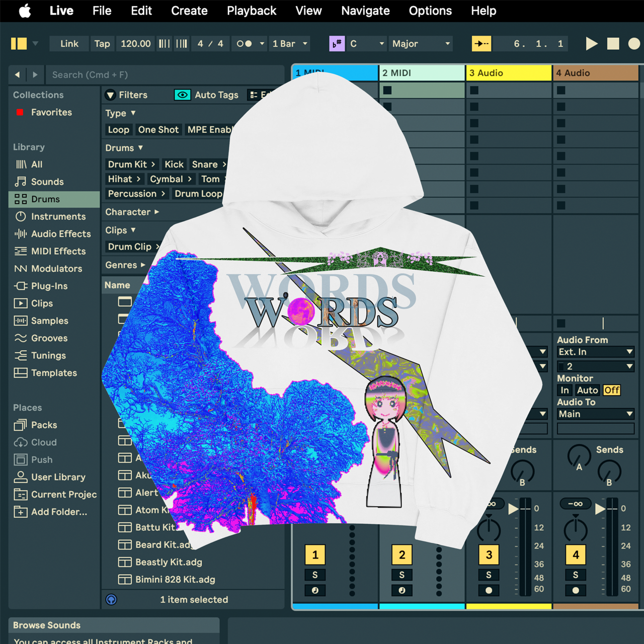Screen dimensions: 644x644
Task: Toggle the Follow playback icon
Action: (x=481, y=44)
